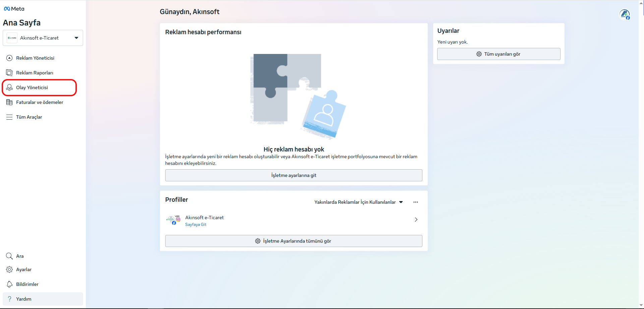The width and height of the screenshot is (644, 309).
Task: Click the Bildirimler bell icon
Action: (9, 284)
